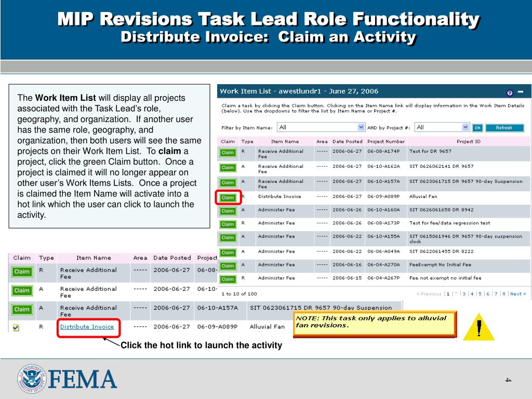Claim Administer Fee task 06-10-A160A
This screenshot has height=399, width=532.
pos(228,211)
